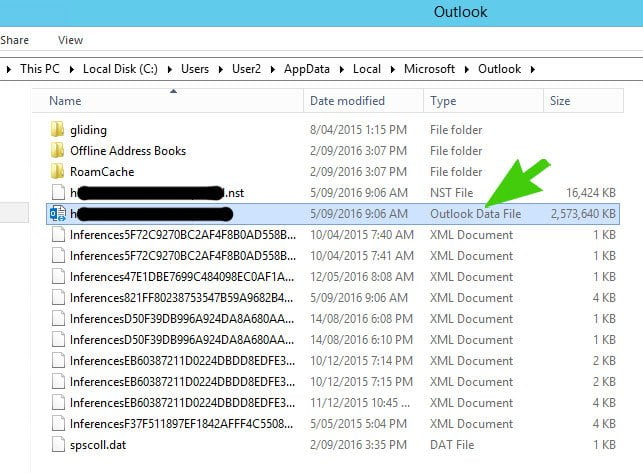
Task: Sort by Type column header
Action: pyautogui.click(x=483, y=101)
